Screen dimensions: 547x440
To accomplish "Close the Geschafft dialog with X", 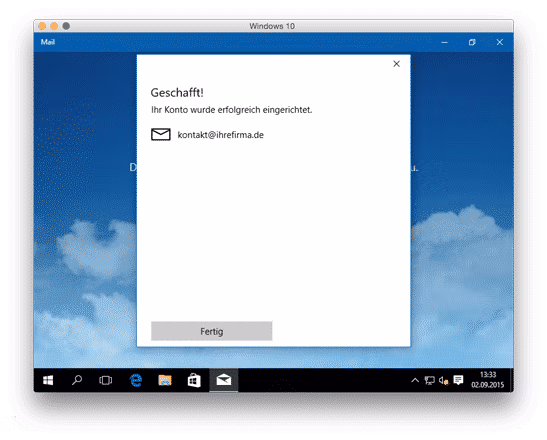I will 396,64.
